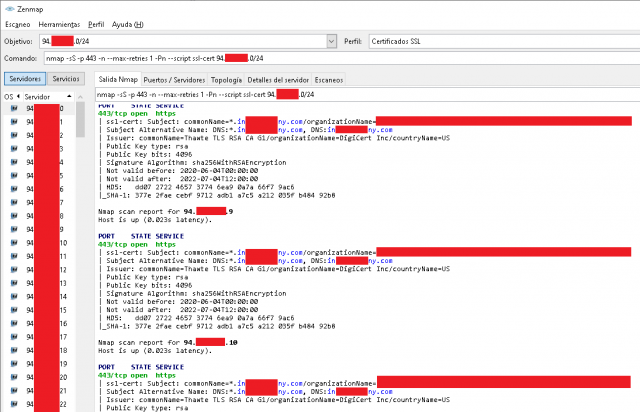Click the first '443/tcp open https' line
This screenshot has height=412, width=640.
point(137,114)
